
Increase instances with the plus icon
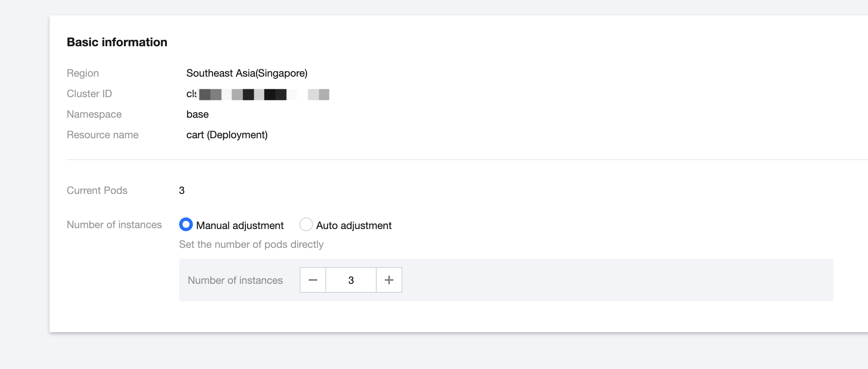(x=389, y=280)
